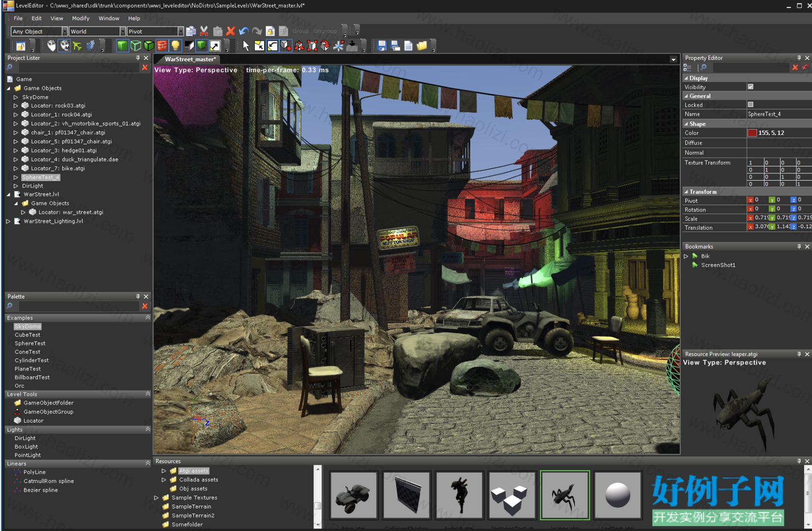Open the Pivot dropdown
This screenshot has width=812, height=531.
click(x=181, y=31)
